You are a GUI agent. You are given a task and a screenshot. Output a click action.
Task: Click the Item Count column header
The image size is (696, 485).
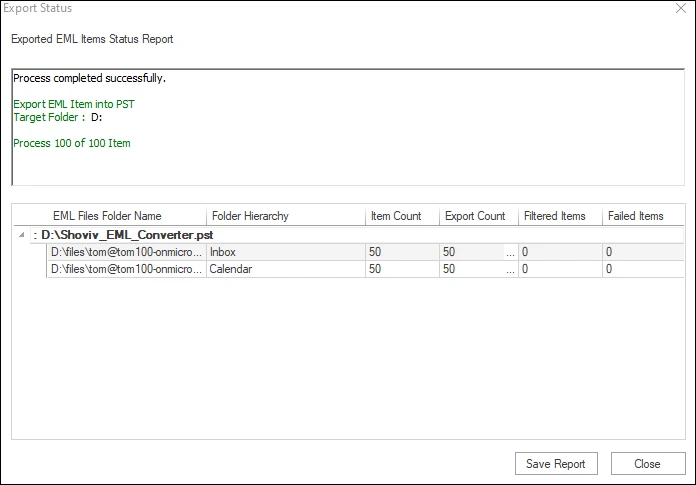(x=402, y=216)
